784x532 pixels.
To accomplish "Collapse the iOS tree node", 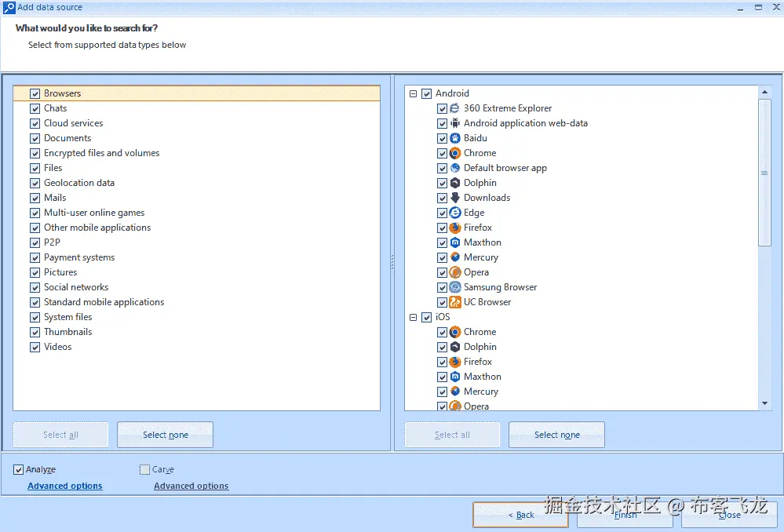I will 413,318.
